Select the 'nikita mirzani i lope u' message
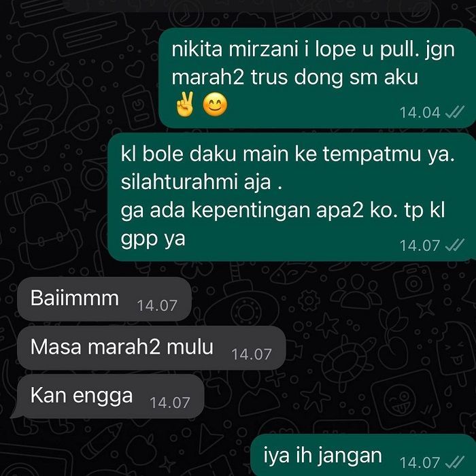The width and height of the screenshot is (476, 476). (x=318, y=78)
